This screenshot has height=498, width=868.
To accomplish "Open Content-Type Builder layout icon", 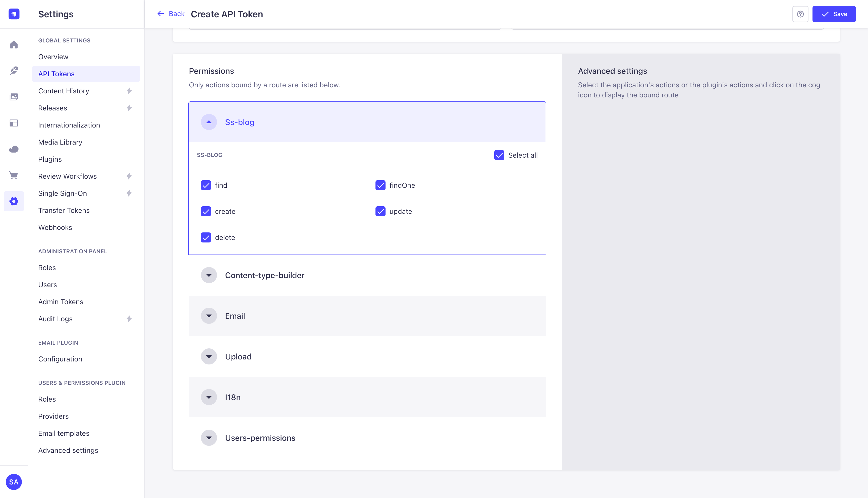I will [x=14, y=123].
